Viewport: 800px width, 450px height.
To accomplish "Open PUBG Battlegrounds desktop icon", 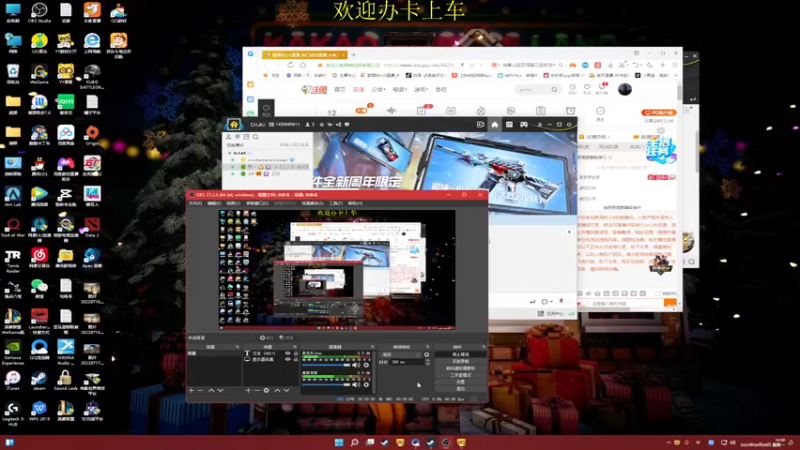I will (x=92, y=77).
